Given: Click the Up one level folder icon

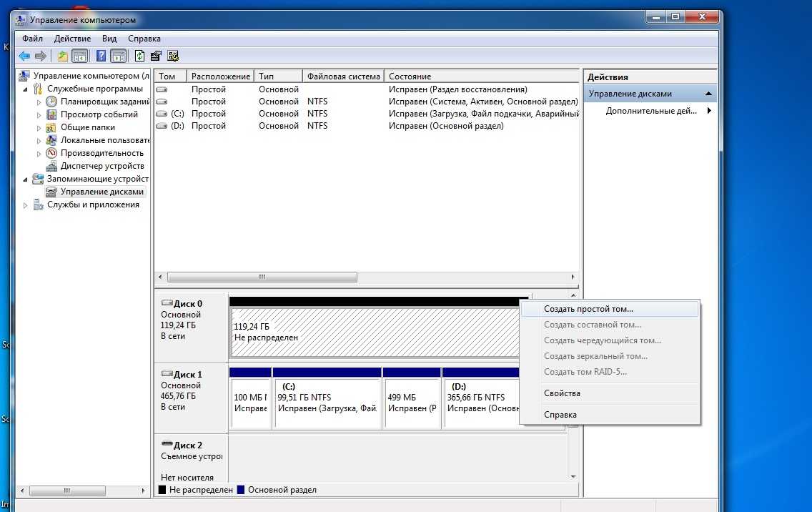Looking at the screenshot, I should 63,56.
